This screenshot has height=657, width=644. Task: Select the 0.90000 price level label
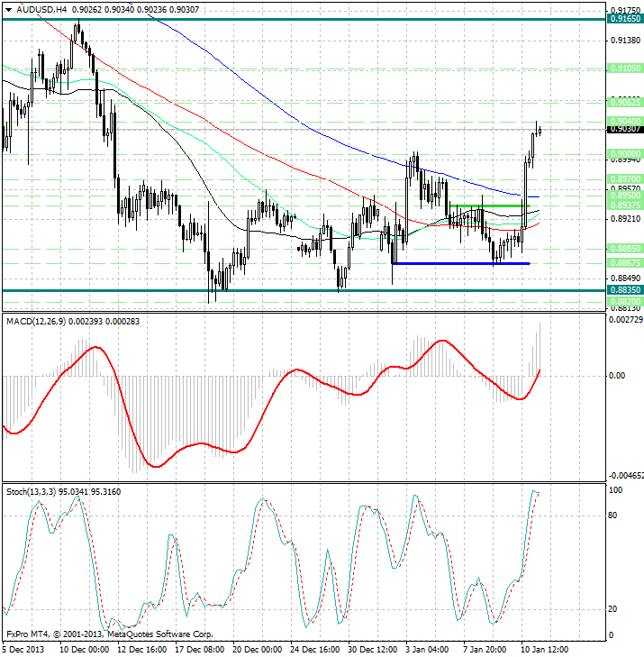coord(625,154)
